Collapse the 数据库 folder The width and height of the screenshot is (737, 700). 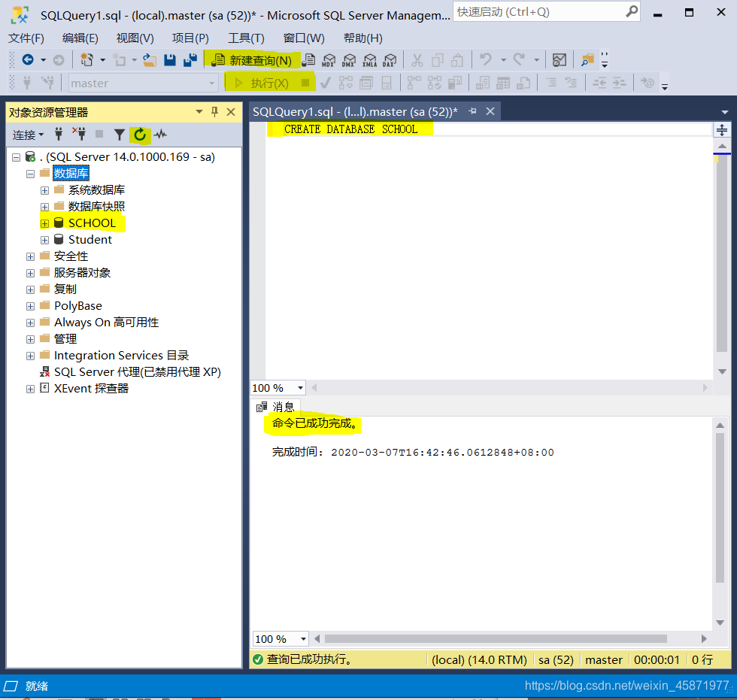coord(31,174)
